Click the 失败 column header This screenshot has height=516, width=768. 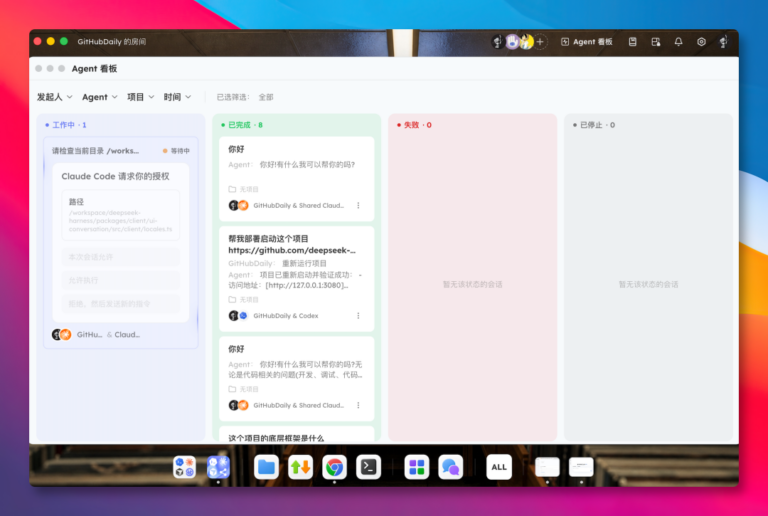point(414,125)
